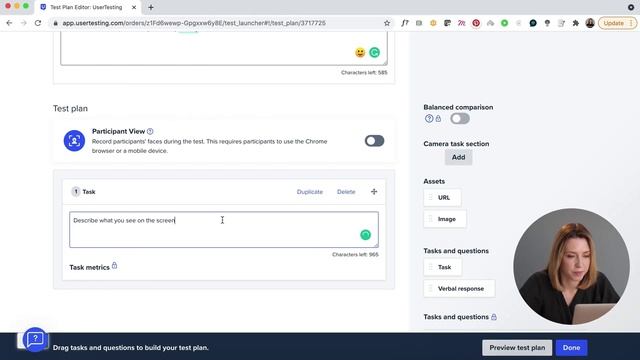This screenshot has width=640, height=360.
Task: Open Participant View help question mark
Action: click(150, 131)
